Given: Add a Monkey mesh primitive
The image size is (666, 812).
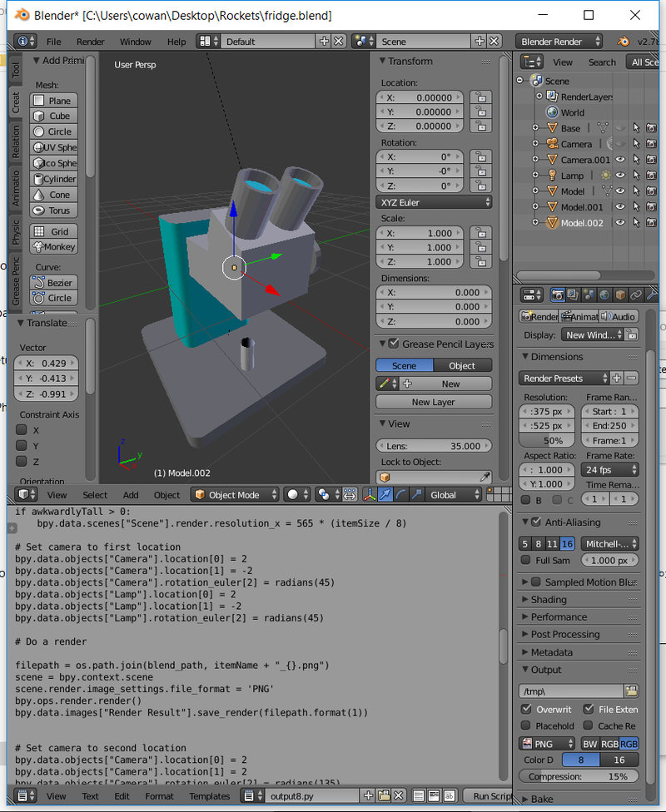Looking at the screenshot, I should click(54, 246).
